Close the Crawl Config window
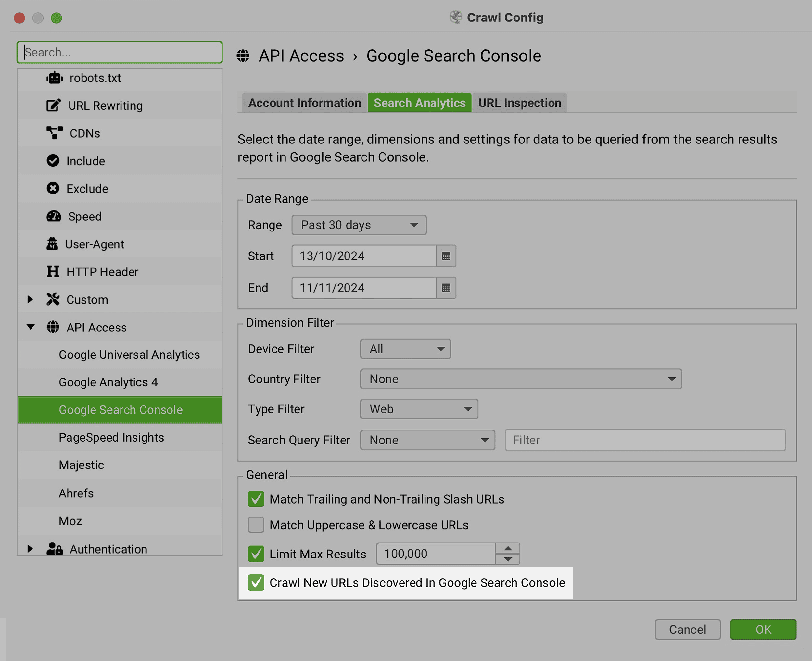The width and height of the screenshot is (812, 661). click(19, 18)
